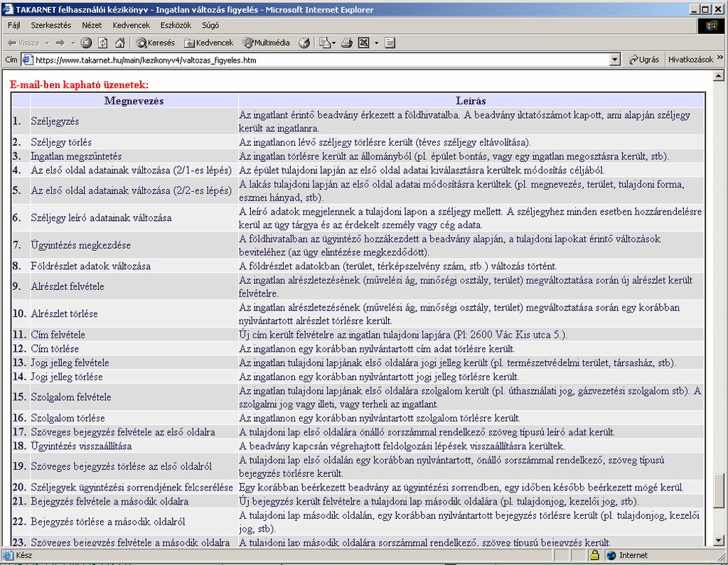The image size is (728, 565).
Task: Expand the Edit button dropdown arrow
Action: (x=376, y=43)
